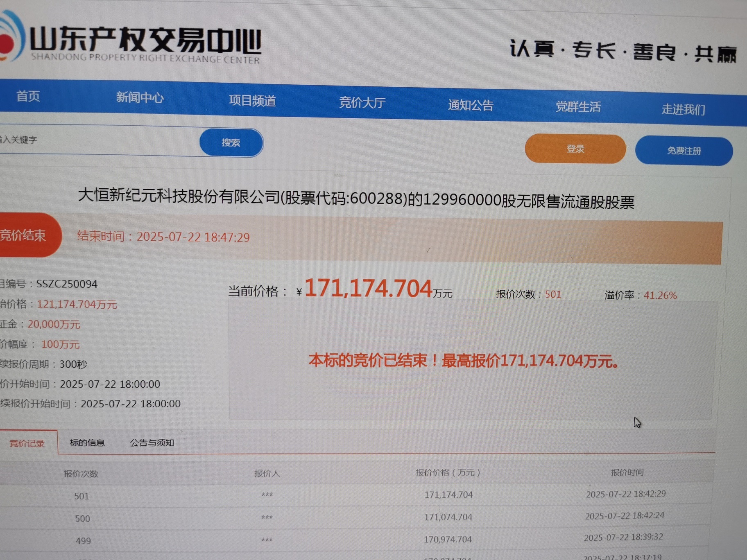Click table price 171,074.704
Viewport: 747px width, 560px height.
point(448,517)
